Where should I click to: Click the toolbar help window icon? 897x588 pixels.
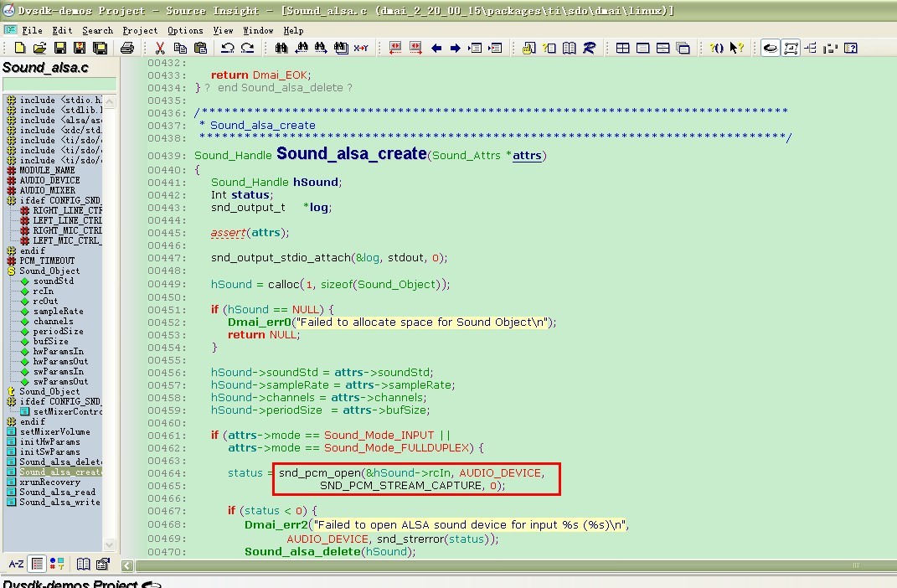coord(851,48)
